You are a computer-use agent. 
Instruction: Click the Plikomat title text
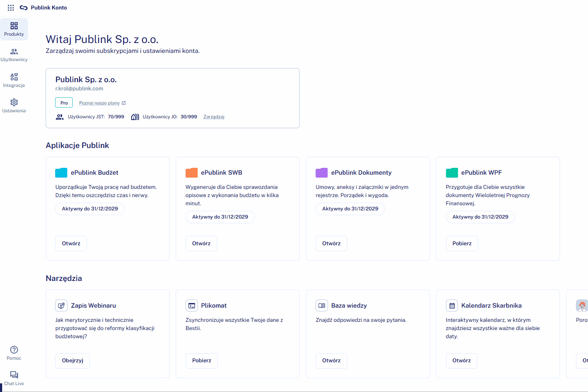point(214,306)
